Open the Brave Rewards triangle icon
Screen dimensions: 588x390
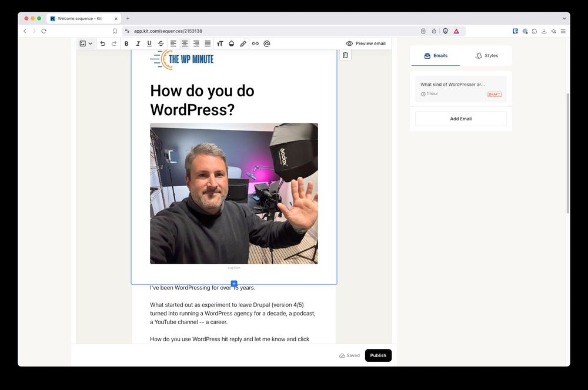click(456, 31)
